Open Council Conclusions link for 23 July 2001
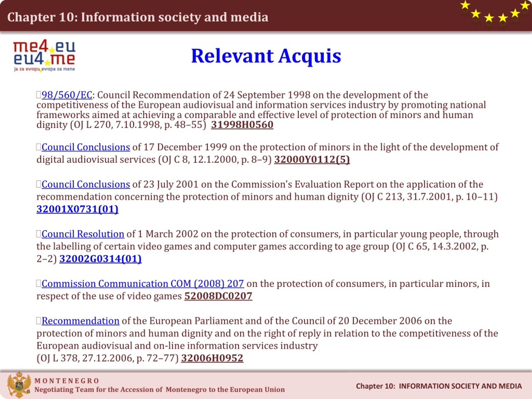The image size is (532, 399). point(86,185)
